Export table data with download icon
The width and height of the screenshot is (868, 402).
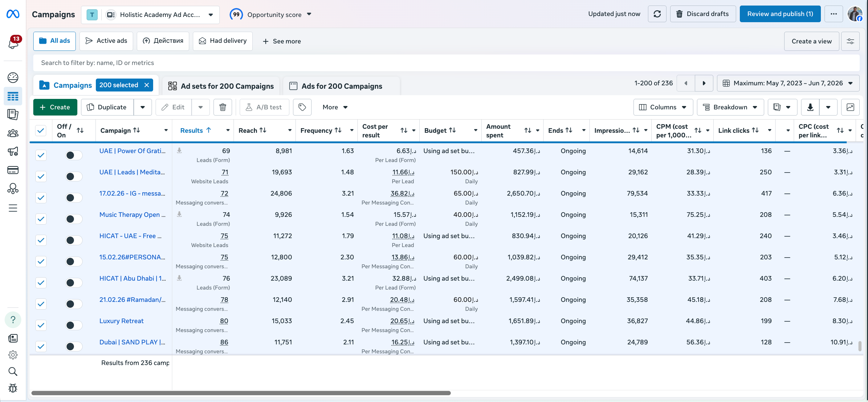pos(810,107)
